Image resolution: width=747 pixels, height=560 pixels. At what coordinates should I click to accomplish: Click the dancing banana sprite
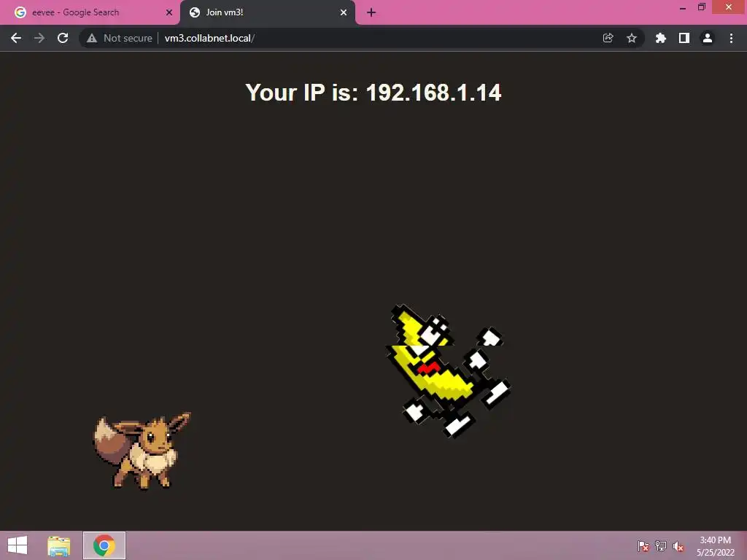pyautogui.click(x=449, y=371)
